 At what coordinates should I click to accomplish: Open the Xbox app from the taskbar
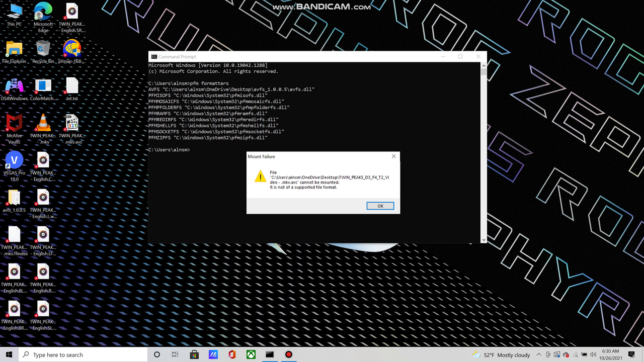(251, 354)
